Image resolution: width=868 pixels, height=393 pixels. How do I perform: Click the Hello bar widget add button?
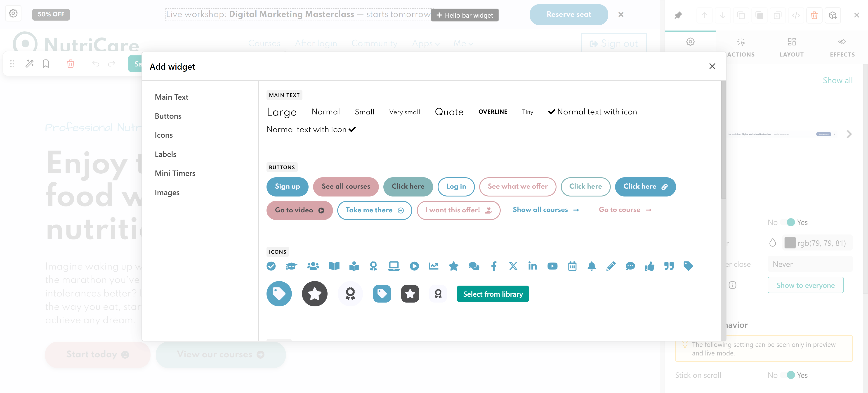465,15
